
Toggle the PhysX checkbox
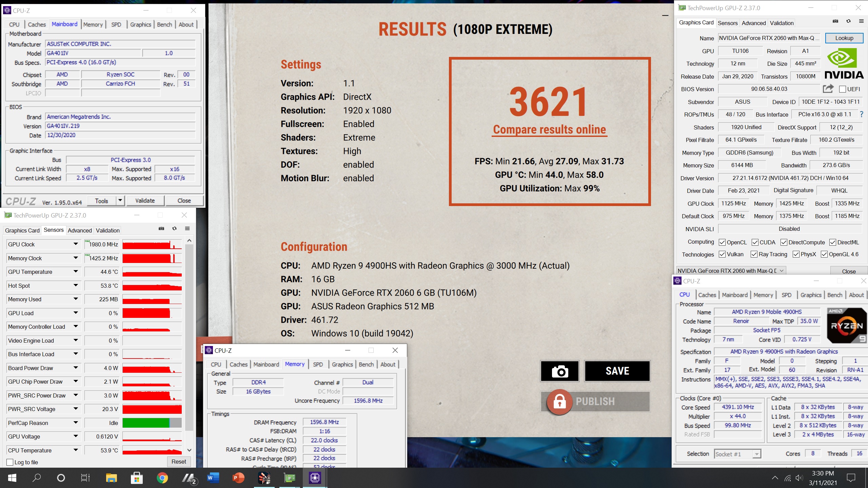point(796,254)
